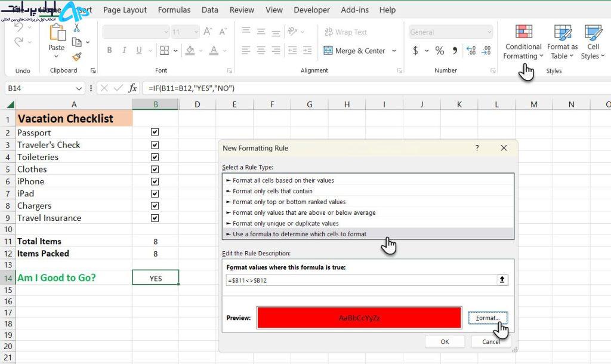Click Cancel in New Formatting Rule
This screenshot has height=364, width=611.
490,341
